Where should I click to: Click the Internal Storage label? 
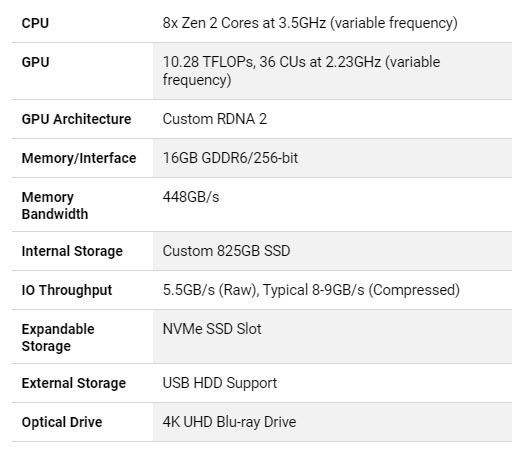72,251
